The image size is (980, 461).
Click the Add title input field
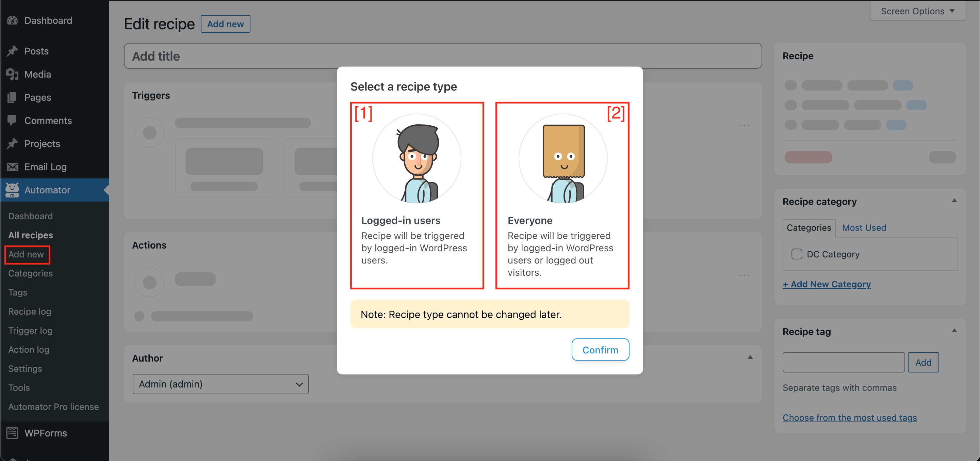click(443, 56)
